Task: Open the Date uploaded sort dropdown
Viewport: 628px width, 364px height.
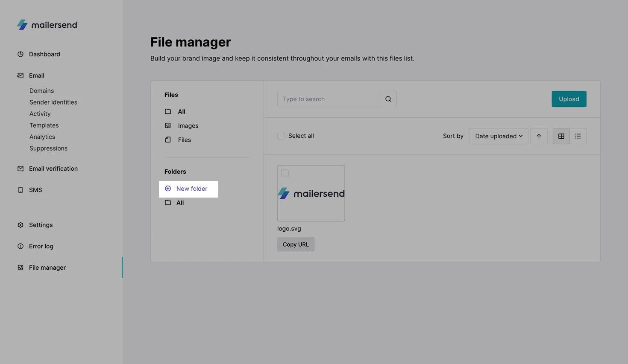Action: point(498,136)
